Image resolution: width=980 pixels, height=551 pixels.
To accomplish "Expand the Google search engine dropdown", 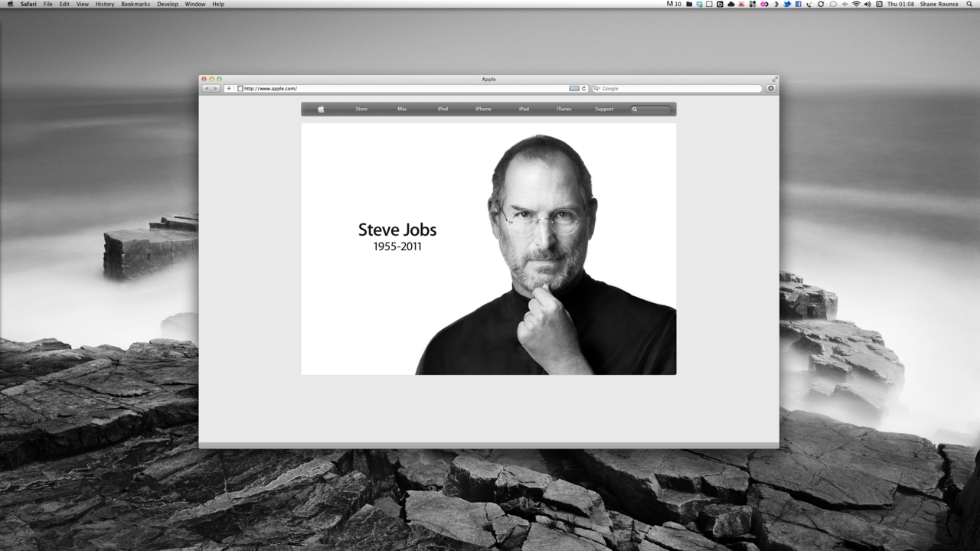I will [597, 89].
